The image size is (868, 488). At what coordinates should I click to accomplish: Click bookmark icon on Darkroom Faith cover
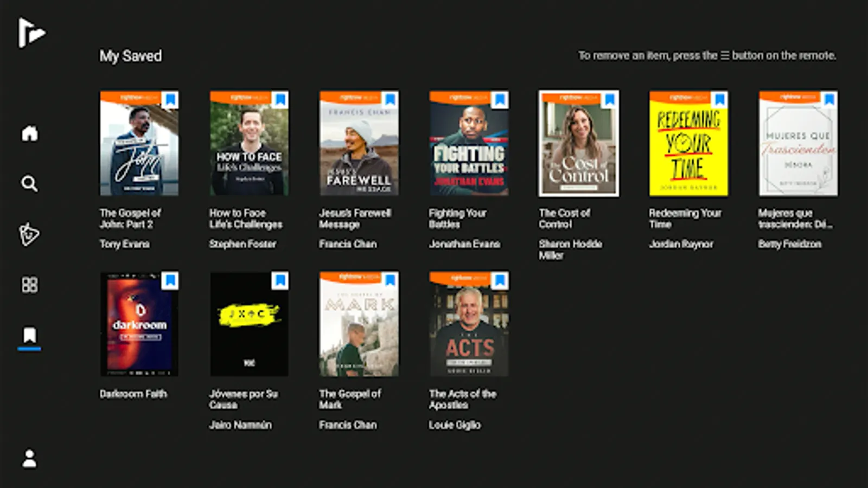[170, 280]
